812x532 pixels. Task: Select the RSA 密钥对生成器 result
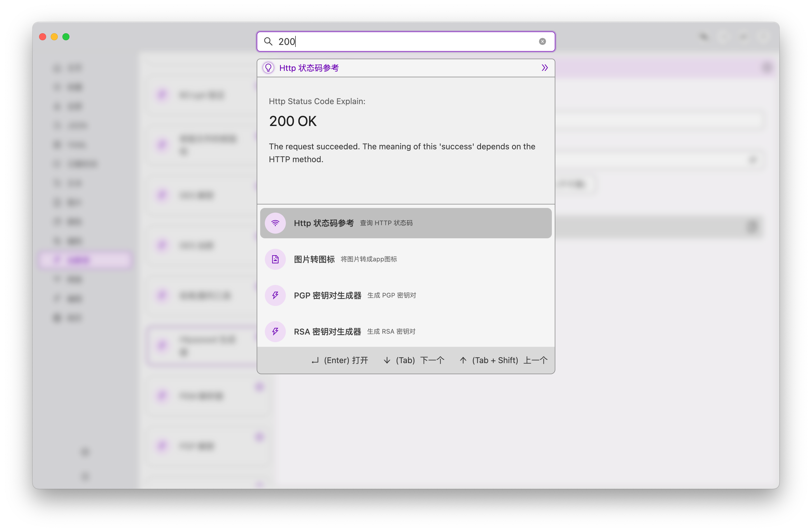pyautogui.click(x=406, y=331)
